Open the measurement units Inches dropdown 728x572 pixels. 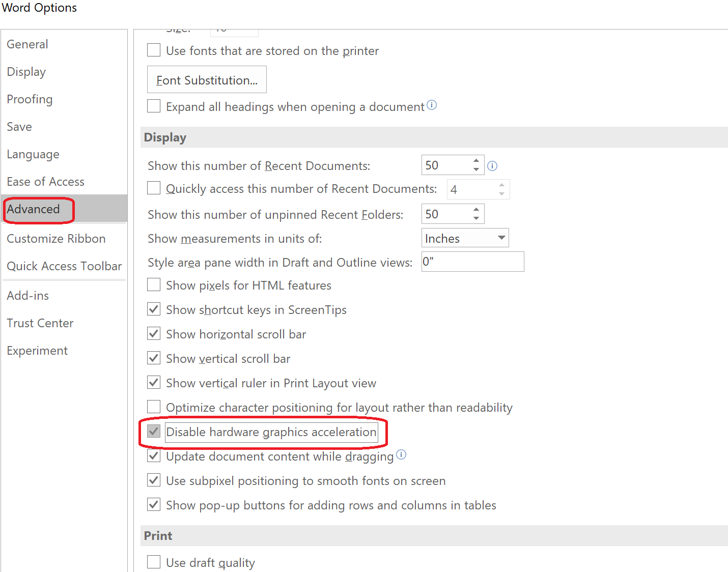click(x=465, y=238)
